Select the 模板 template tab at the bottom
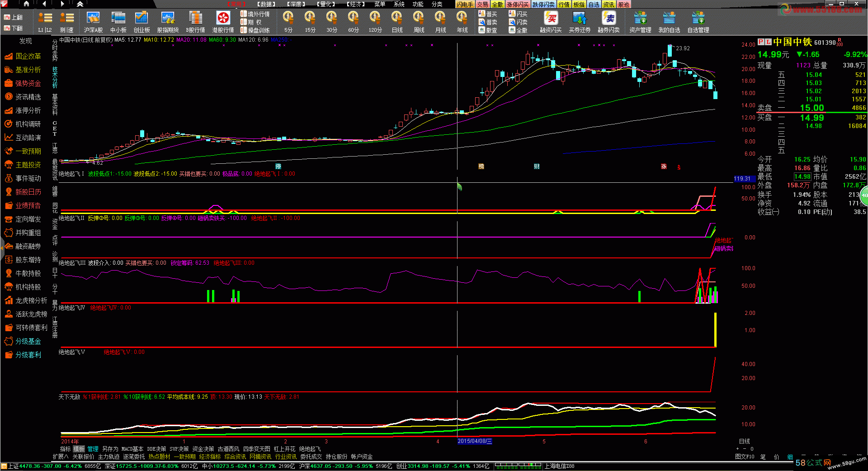868x471 pixels. coord(79,449)
